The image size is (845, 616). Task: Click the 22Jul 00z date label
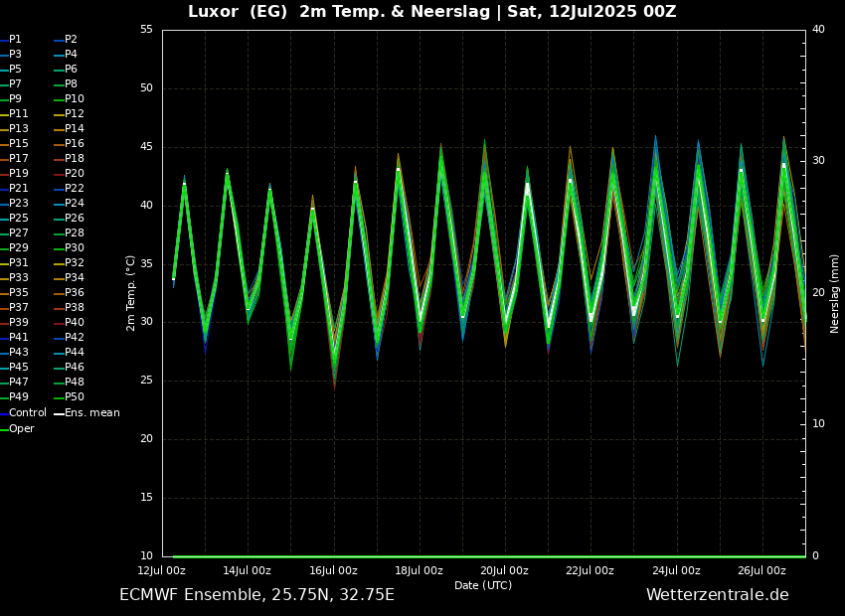pos(591,570)
